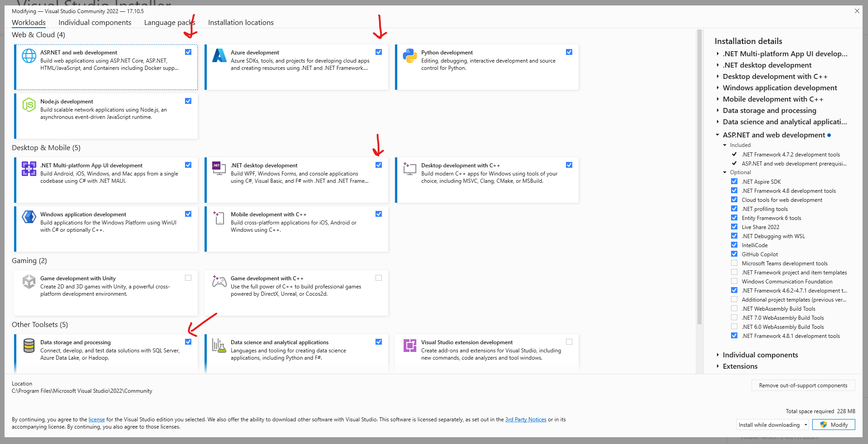Select the Windows application development card
This screenshot has width=868, height=444.
point(106,229)
